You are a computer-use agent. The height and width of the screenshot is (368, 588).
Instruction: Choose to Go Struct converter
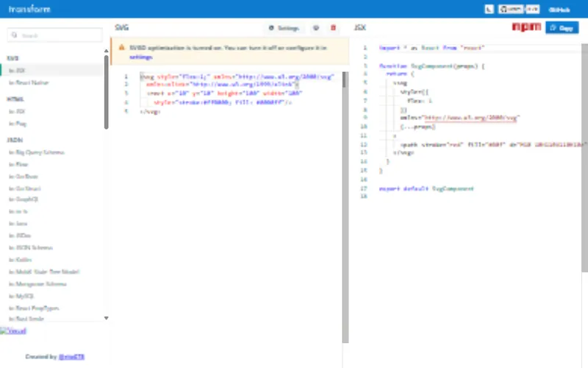51,188
